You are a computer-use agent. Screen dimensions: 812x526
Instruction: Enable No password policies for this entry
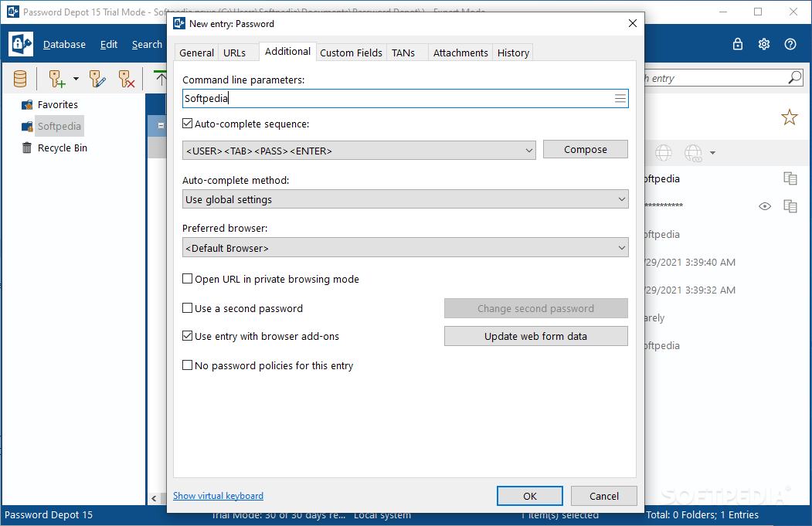pos(188,365)
